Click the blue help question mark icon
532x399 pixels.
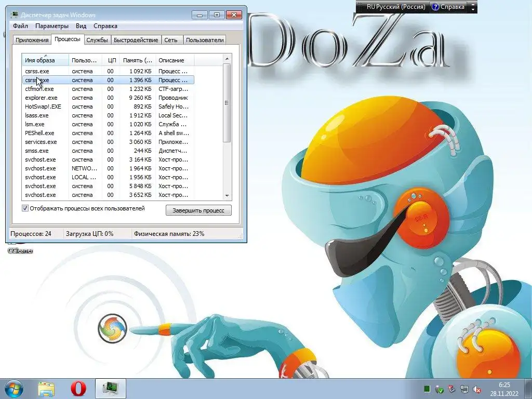(435, 7)
